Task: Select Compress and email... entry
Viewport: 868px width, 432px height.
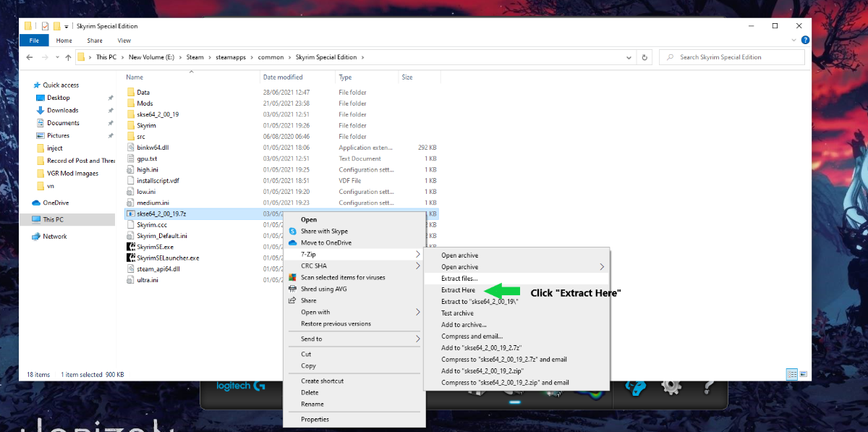Action: (472, 336)
